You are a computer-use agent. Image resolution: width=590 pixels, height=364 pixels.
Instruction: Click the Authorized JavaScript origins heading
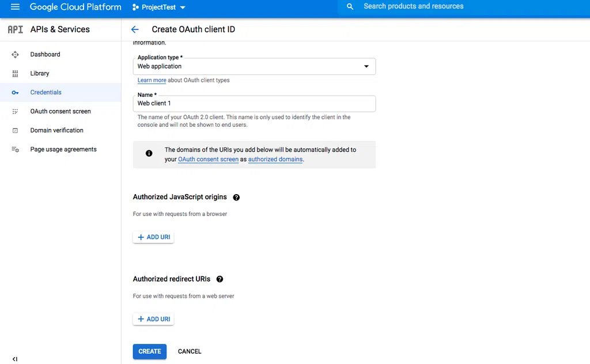180,197
